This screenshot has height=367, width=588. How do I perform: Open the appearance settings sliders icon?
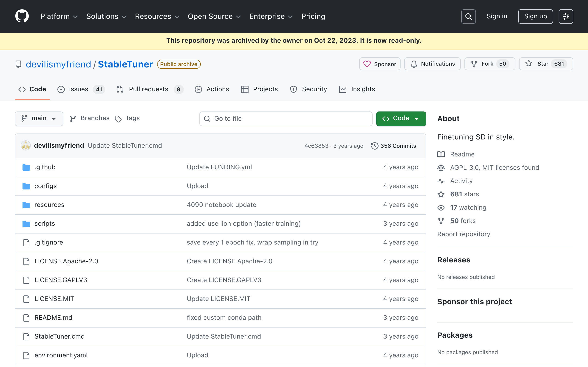tap(566, 17)
